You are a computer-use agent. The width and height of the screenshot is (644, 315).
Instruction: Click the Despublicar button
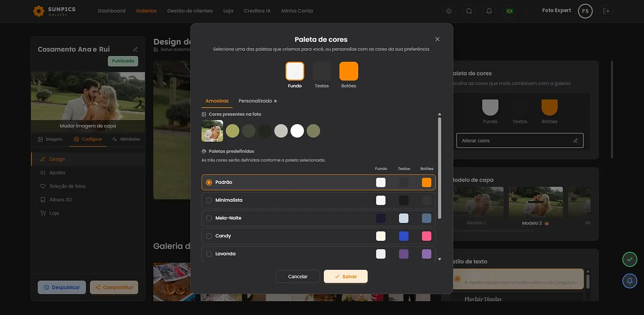click(x=62, y=287)
